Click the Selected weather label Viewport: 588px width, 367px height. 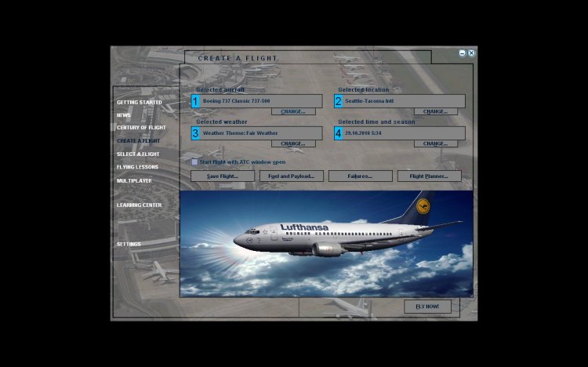pos(222,122)
